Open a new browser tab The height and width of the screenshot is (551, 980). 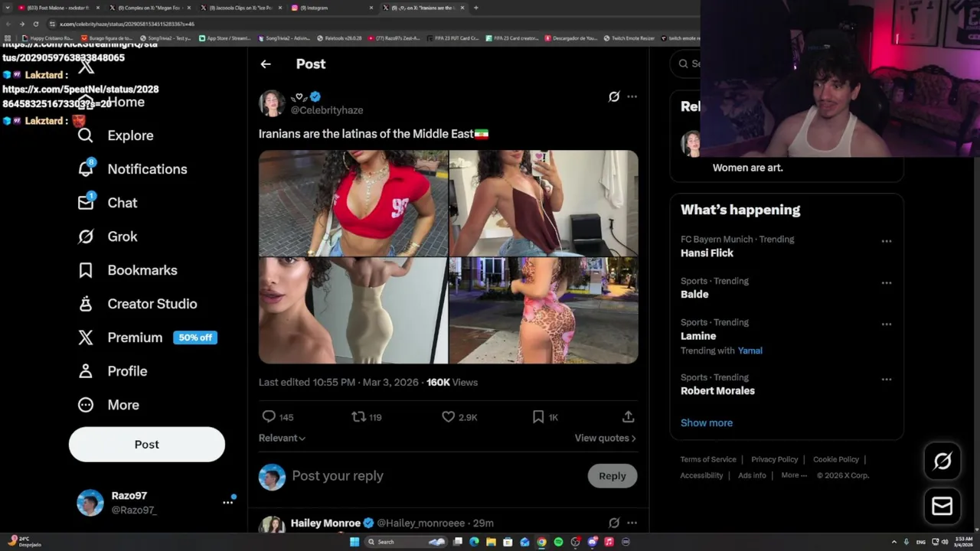(475, 8)
